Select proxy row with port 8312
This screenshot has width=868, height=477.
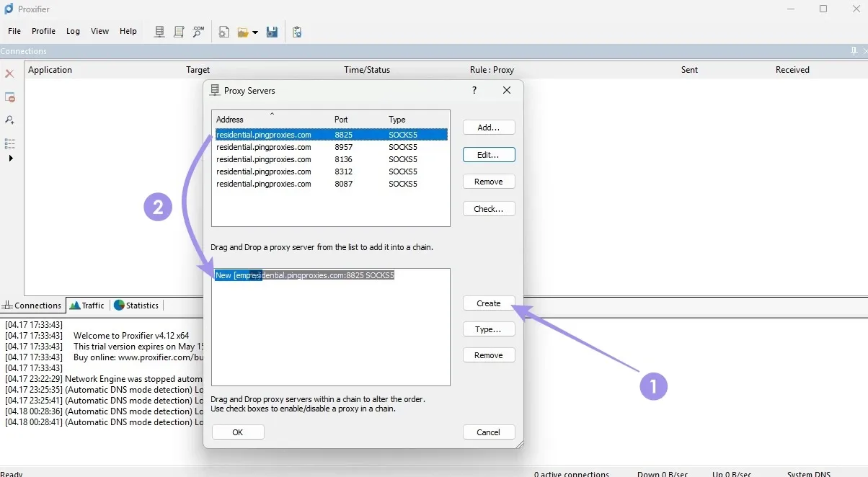pyautogui.click(x=331, y=171)
